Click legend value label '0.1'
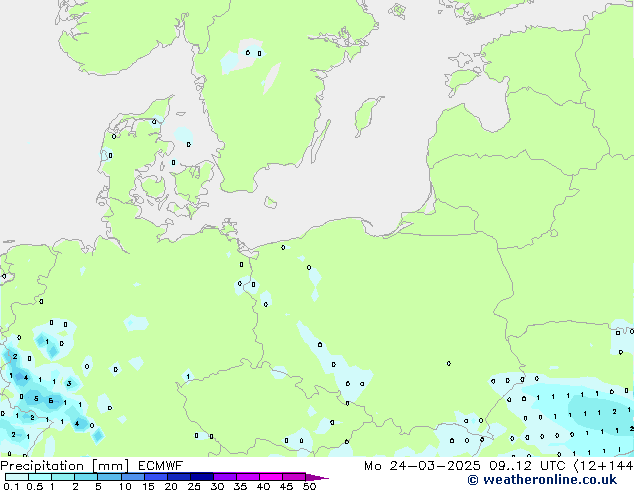The image size is (634, 490). click(11, 486)
